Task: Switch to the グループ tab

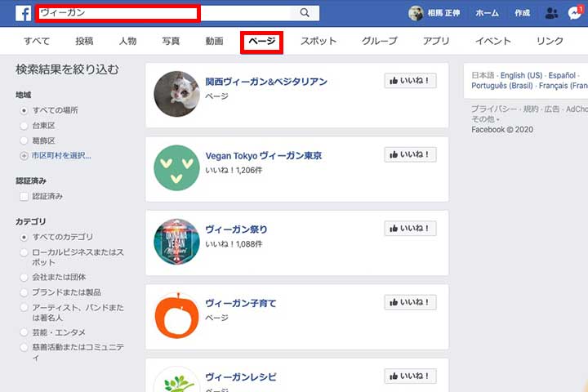Action: point(380,41)
